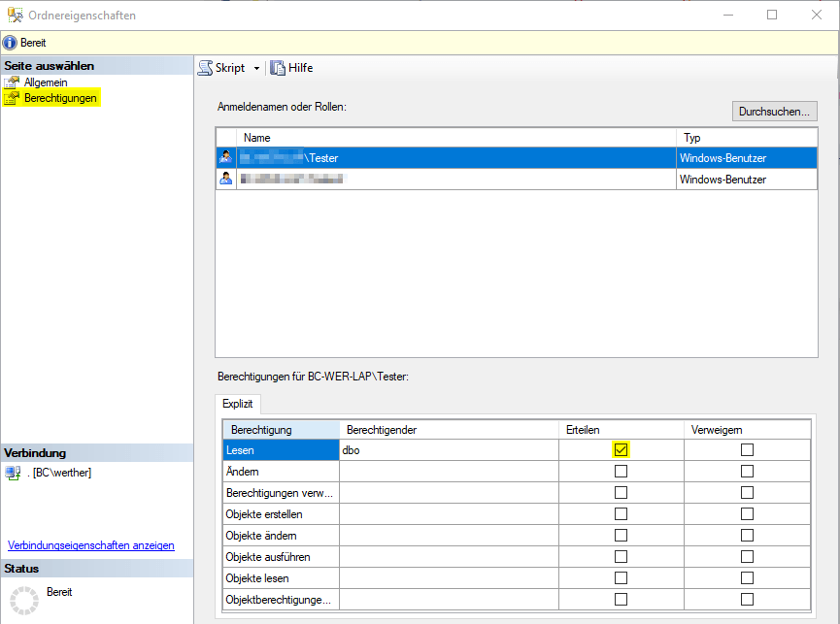Check Erteilen for Objektberechtigunge... row
Image resolution: width=840 pixels, height=624 pixels.
point(621,600)
